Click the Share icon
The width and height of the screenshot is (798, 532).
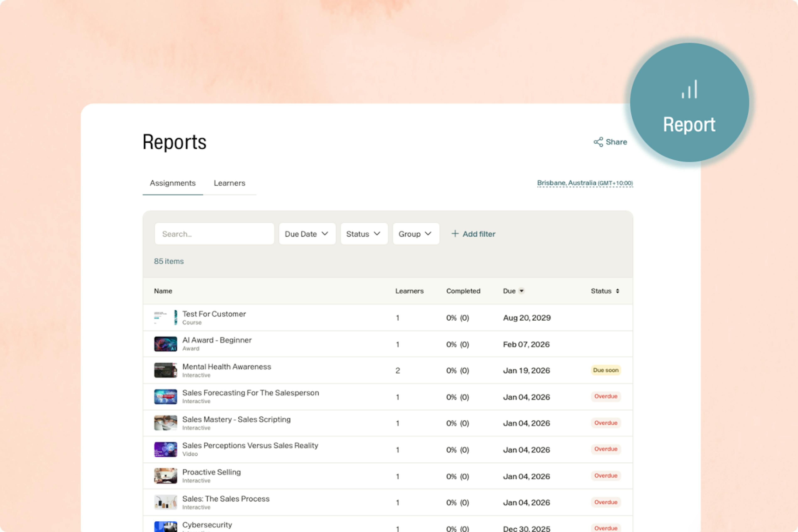pos(598,142)
